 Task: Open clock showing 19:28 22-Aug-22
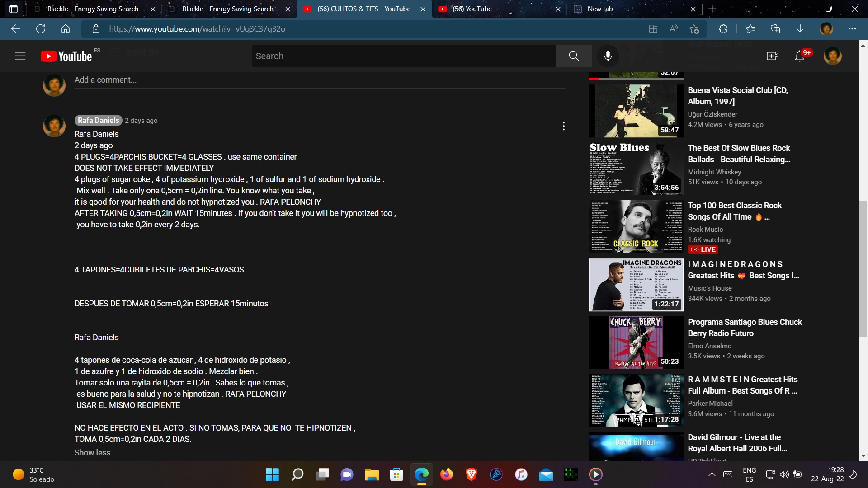point(827,474)
